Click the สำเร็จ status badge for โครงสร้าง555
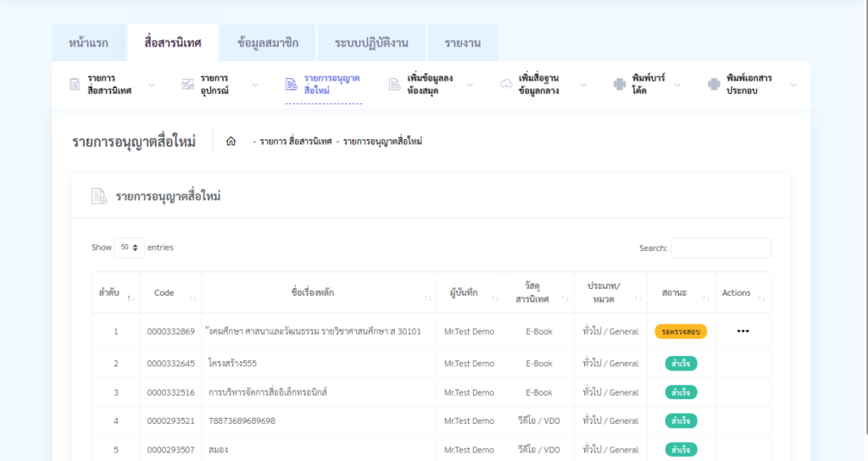Image resolution: width=868 pixels, height=461 pixels. click(680, 364)
